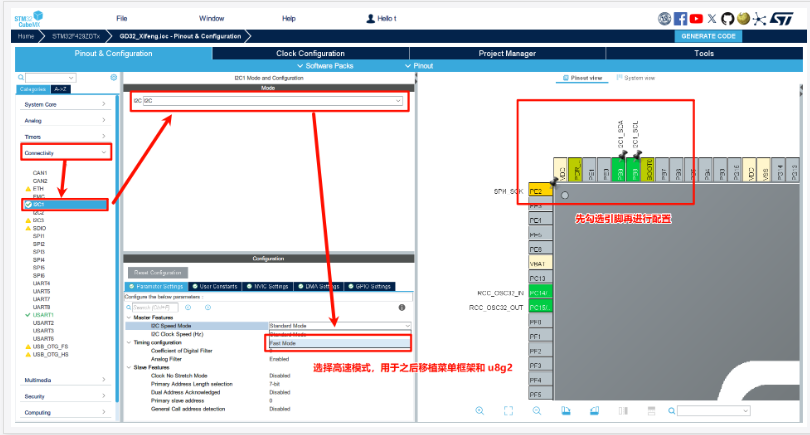
Task: Open the User Constants tab
Action: 215,286
